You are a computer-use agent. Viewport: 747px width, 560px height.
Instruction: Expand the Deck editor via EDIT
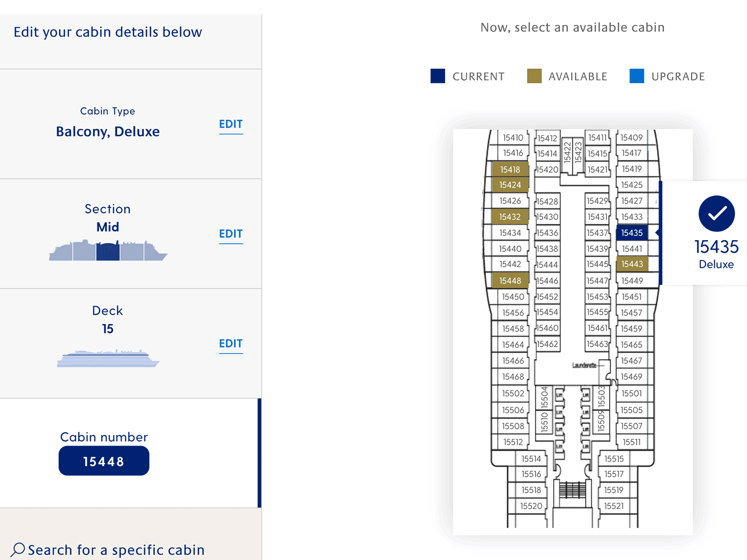(x=231, y=344)
